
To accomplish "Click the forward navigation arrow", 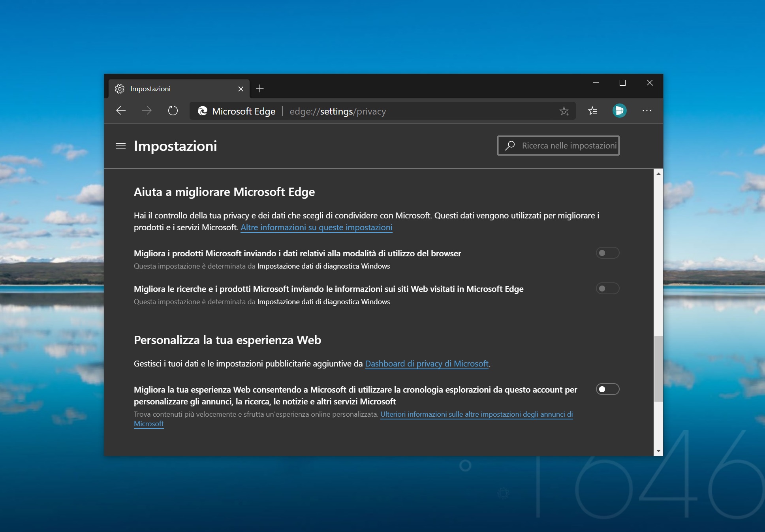I will pos(147,111).
